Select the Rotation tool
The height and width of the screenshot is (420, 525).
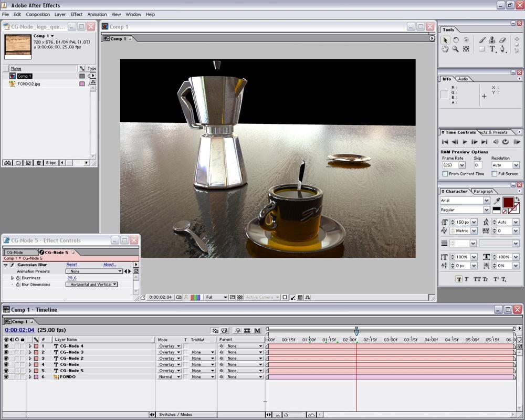pyautogui.click(x=456, y=40)
